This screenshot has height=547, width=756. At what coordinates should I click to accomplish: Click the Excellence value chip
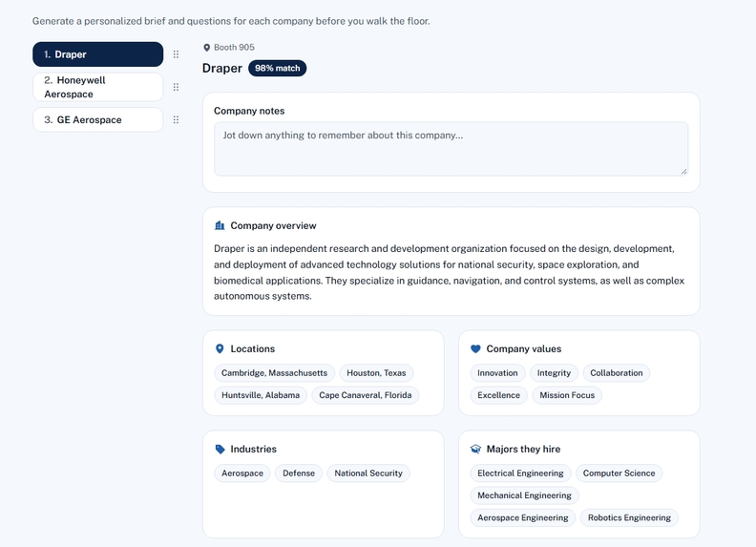pos(498,395)
